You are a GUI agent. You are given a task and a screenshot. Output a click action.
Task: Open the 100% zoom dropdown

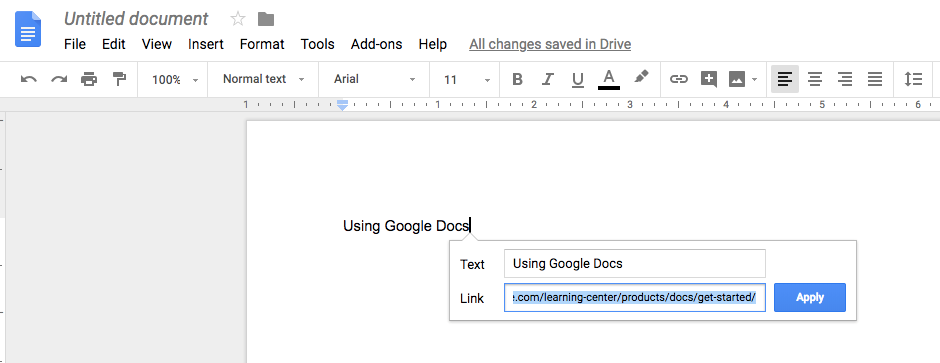pos(174,79)
